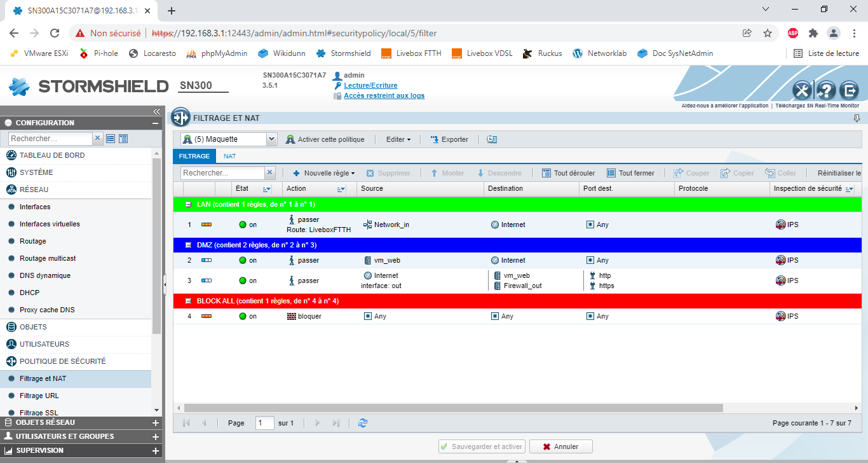Image resolution: width=868 pixels, height=463 pixels.
Task: Go to first page of rules
Action: pos(186,423)
